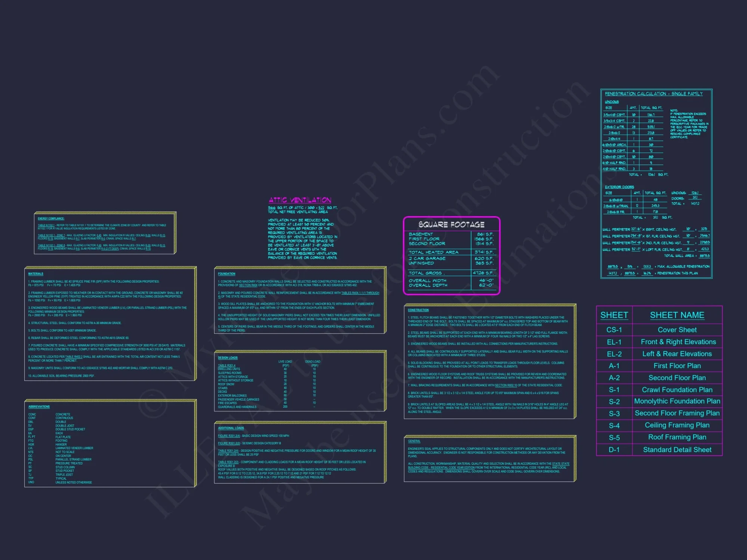
Task: Select the SQUARE FOOTAGE table title
Action: [451, 224]
